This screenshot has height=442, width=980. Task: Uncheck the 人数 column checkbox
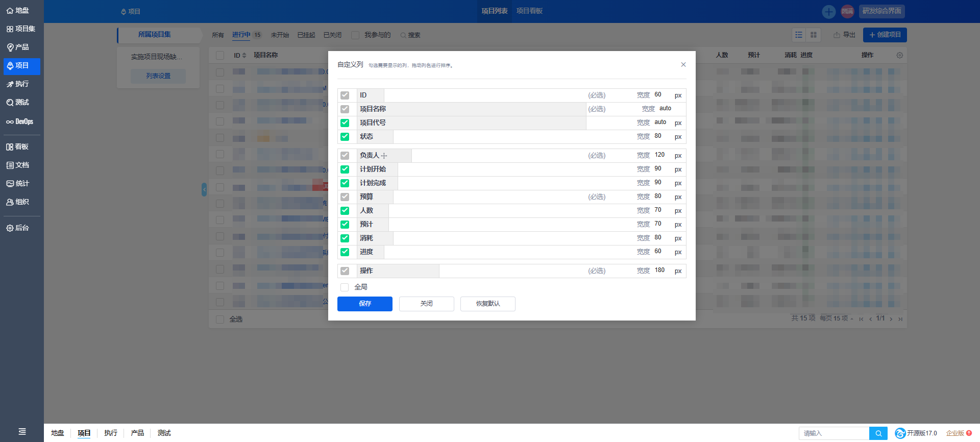(x=345, y=210)
